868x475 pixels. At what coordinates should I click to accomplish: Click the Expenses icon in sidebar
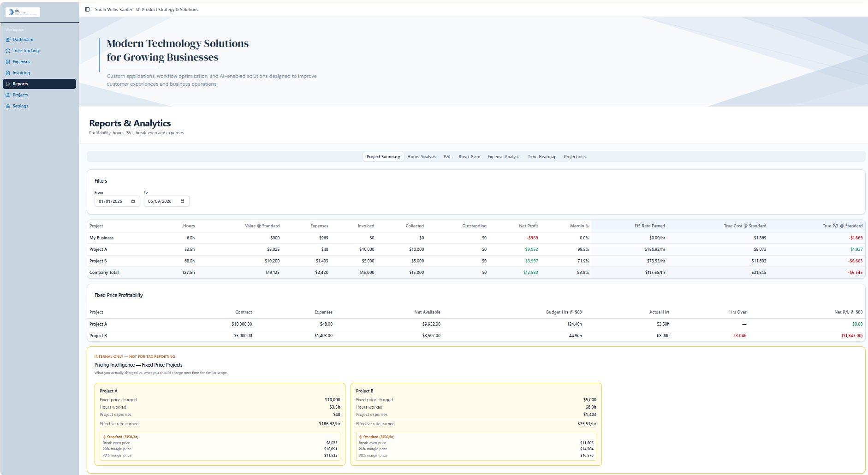[8, 62]
